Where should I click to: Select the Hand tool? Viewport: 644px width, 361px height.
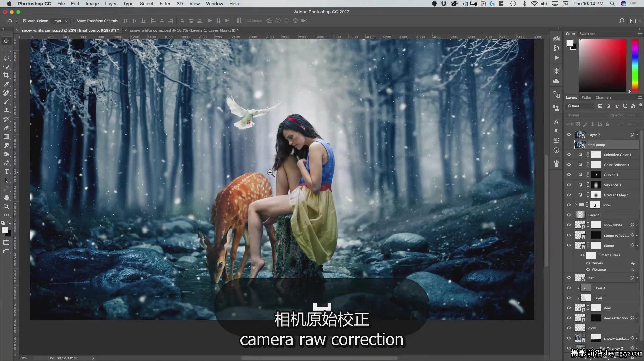point(6,198)
